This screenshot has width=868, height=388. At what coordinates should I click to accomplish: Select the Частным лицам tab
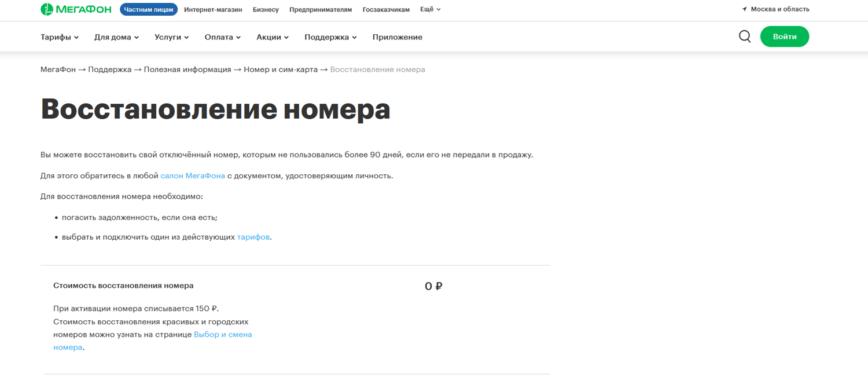click(149, 9)
